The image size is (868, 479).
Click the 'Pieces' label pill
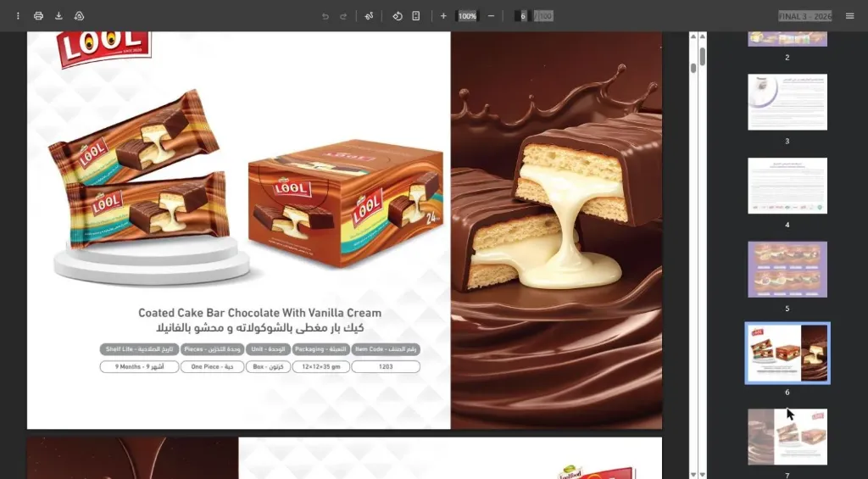212,349
